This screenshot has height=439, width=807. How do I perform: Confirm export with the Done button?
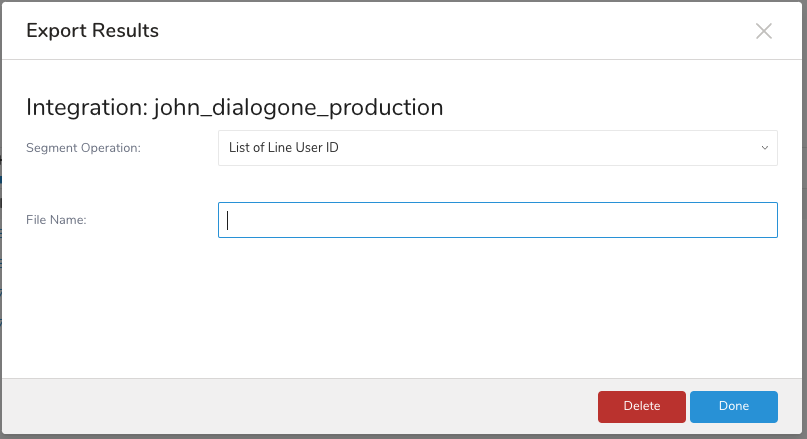coord(733,406)
